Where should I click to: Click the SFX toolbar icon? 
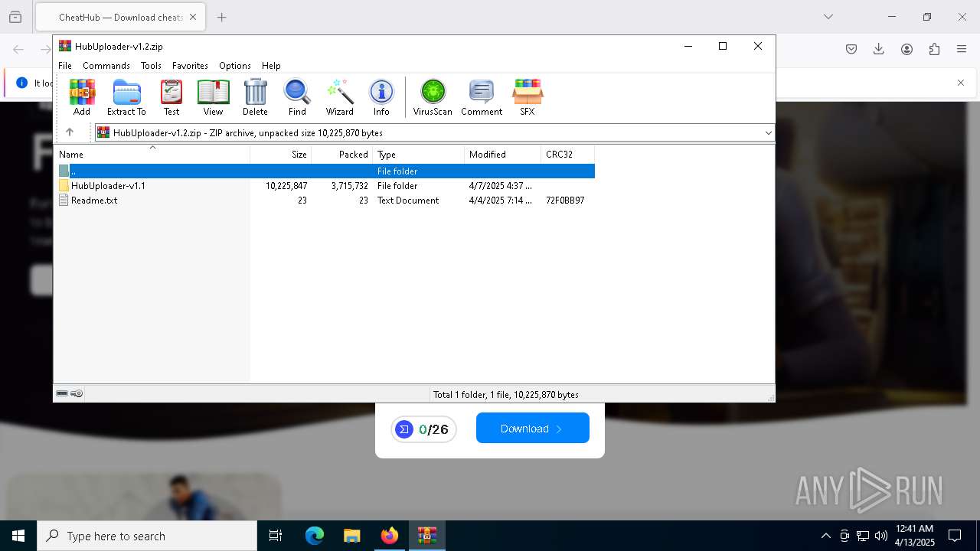(x=528, y=97)
